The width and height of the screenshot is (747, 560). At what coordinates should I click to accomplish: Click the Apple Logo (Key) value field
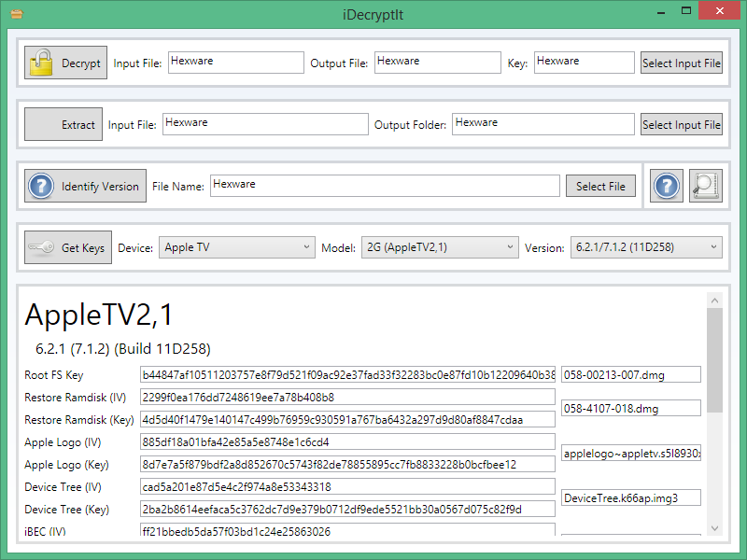coord(347,464)
